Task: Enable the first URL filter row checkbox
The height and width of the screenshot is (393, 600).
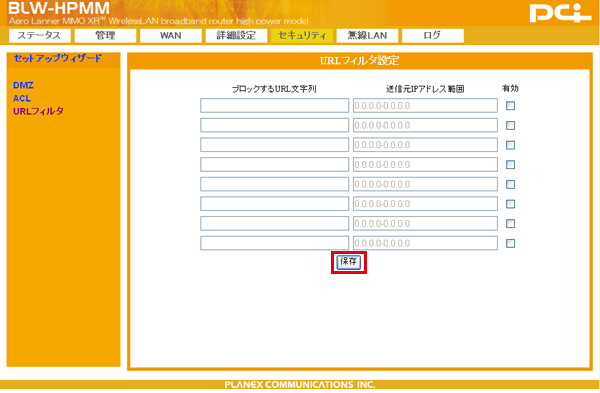Action: (510, 106)
